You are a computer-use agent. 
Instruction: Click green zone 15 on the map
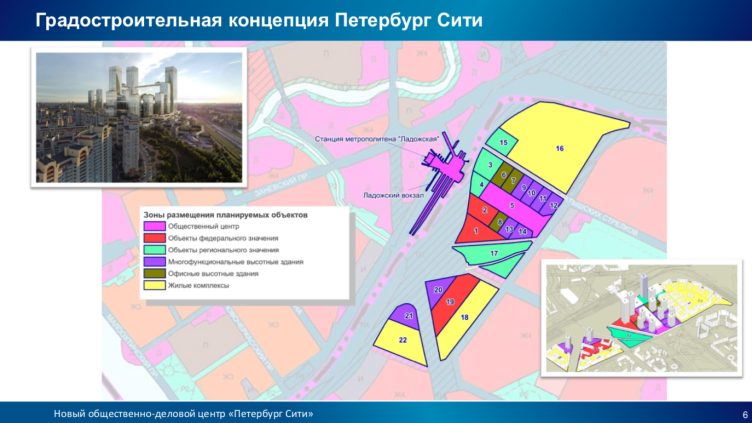pyautogui.click(x=504, y=144)
